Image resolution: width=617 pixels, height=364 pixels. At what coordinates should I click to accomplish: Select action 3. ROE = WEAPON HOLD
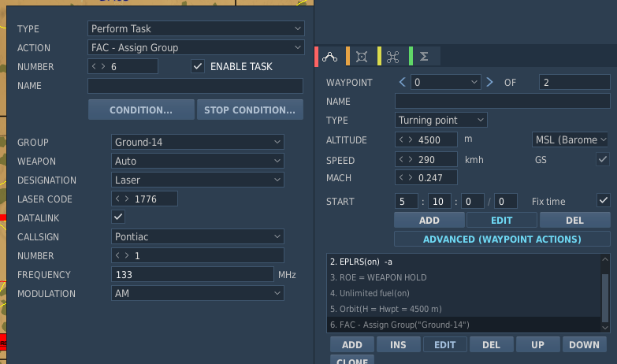click(x=463, y=277)
